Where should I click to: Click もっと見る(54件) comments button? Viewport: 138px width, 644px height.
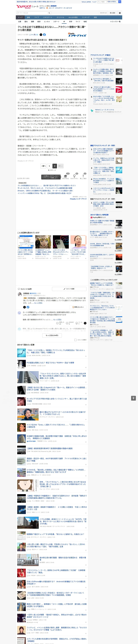[52, 336]
